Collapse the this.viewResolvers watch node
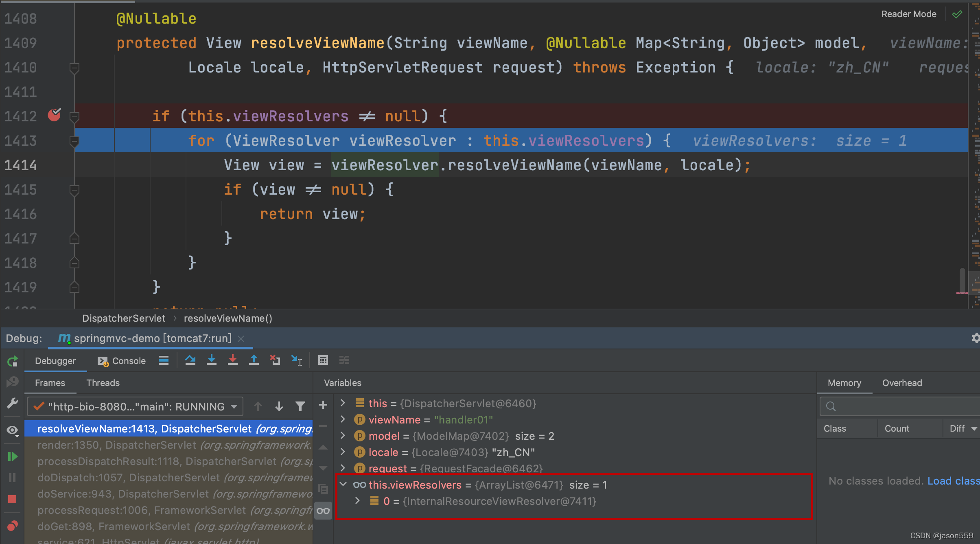980x544 pixels. [x=343, y=485]
